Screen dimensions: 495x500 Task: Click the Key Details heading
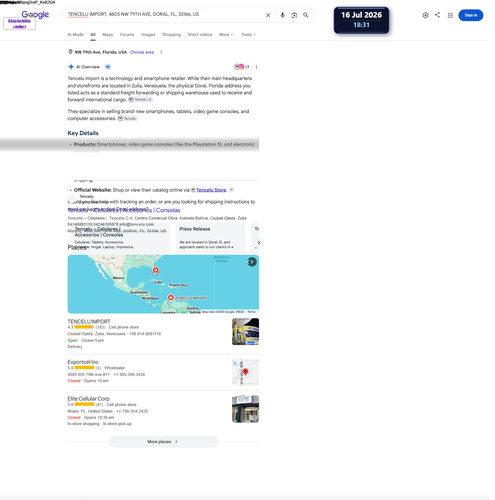point(83,133)
